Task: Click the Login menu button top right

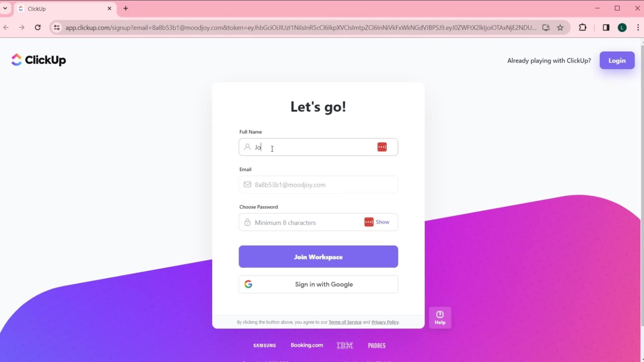Action: (617, 60)
